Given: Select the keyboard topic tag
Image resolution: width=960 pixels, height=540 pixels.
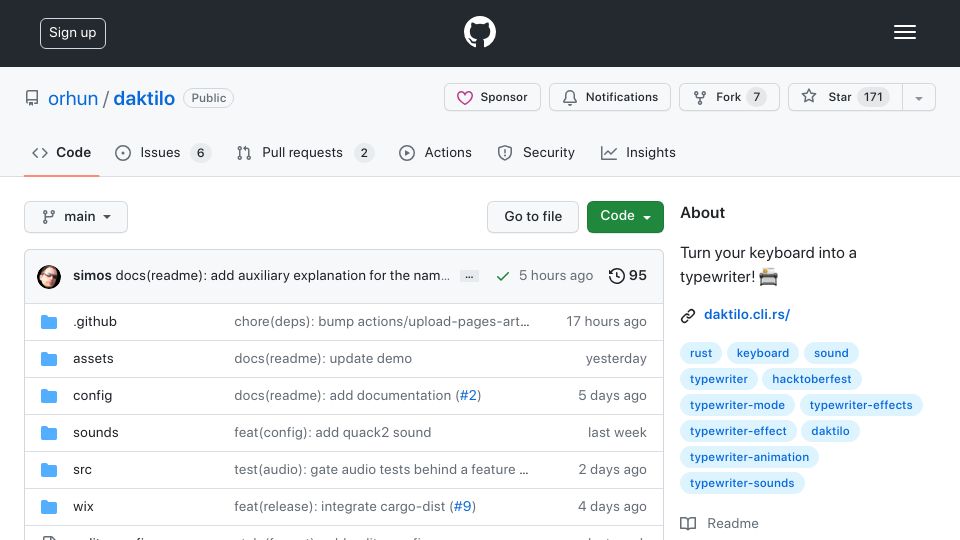Looking at the screenshot, I should (x=763, y=353).
